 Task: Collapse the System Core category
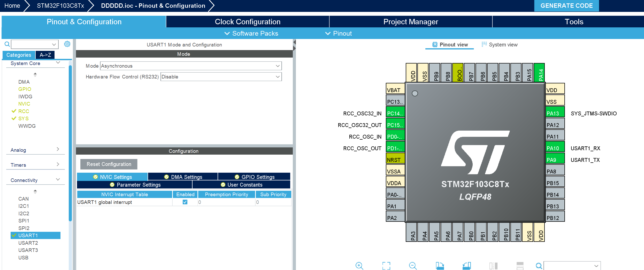click(x=58, y=63)
